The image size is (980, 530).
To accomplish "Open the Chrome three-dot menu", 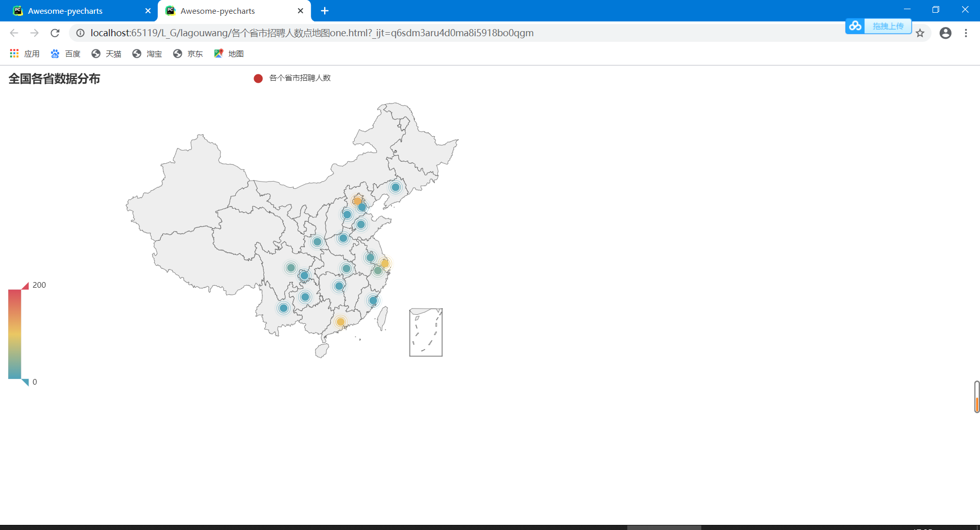I will pyautogui.click(x=966, y=33).
